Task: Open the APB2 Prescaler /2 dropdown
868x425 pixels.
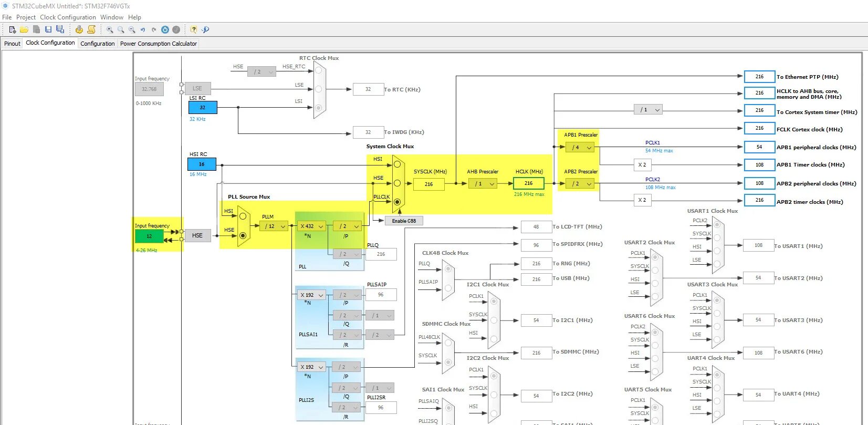Action: [580, 183]
